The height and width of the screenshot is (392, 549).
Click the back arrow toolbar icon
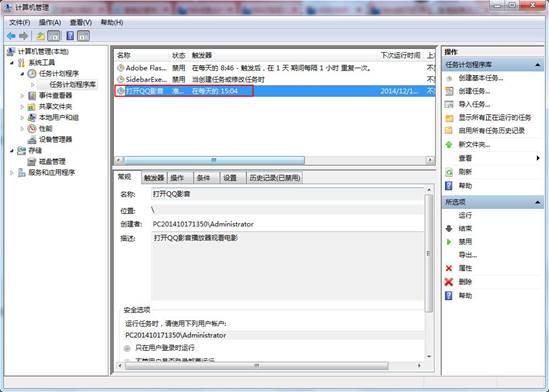pos(11,36)
